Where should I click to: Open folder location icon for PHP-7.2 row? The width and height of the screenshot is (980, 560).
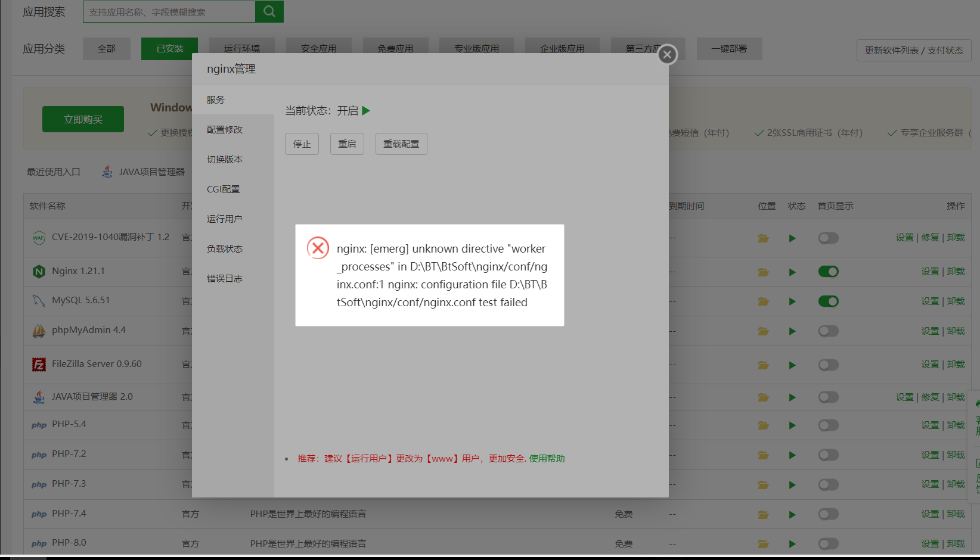(x=763, y=455)
